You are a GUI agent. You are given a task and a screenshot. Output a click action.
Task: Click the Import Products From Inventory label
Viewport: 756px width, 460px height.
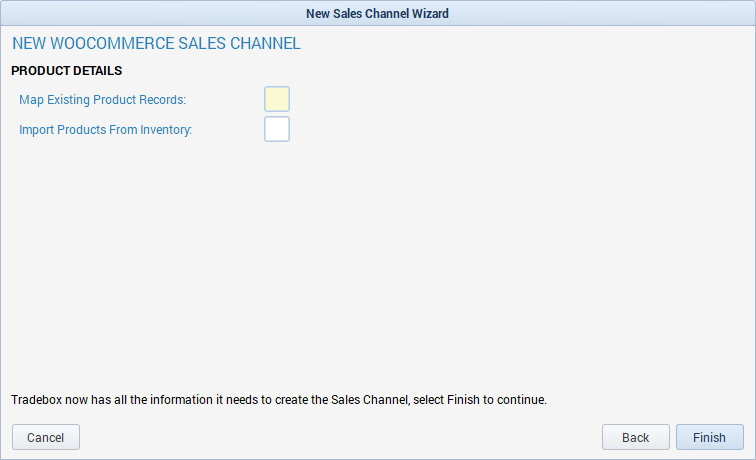[105, 130]
